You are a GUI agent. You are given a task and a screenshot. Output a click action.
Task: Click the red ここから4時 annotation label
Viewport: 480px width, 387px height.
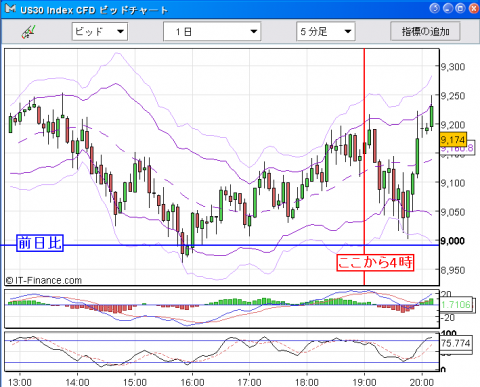tap(375, 262)
